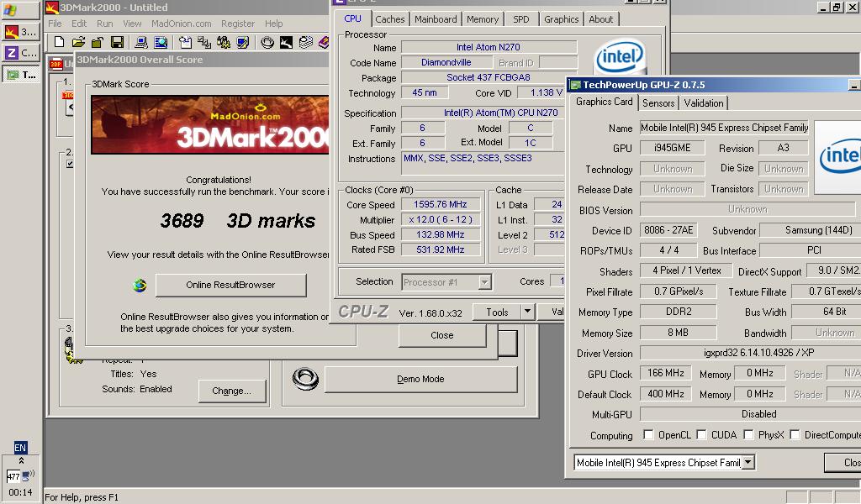Click the Online ResultBrowser button
The image size is (861, 504).
tap(230, 285)
